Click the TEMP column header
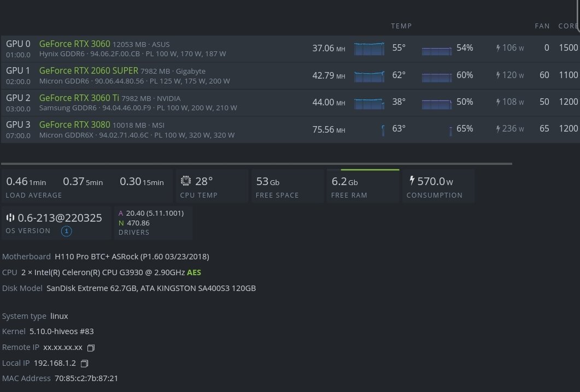 tap(401, 26)
